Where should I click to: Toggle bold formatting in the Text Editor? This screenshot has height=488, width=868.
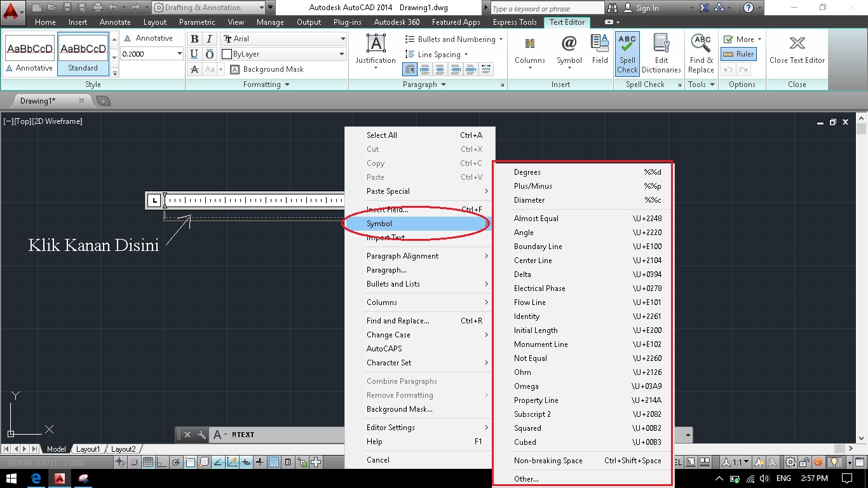click(194, 38)
